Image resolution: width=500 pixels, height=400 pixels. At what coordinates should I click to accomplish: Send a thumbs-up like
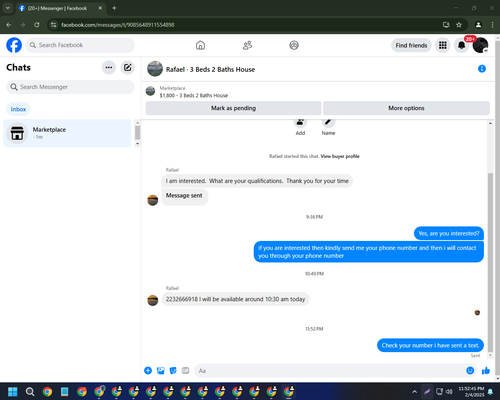pos(486,370)
